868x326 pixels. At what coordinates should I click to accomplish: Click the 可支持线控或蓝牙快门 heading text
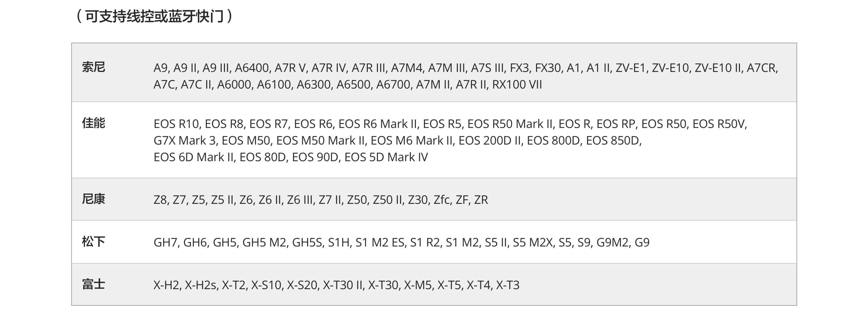tap(154, 16)
